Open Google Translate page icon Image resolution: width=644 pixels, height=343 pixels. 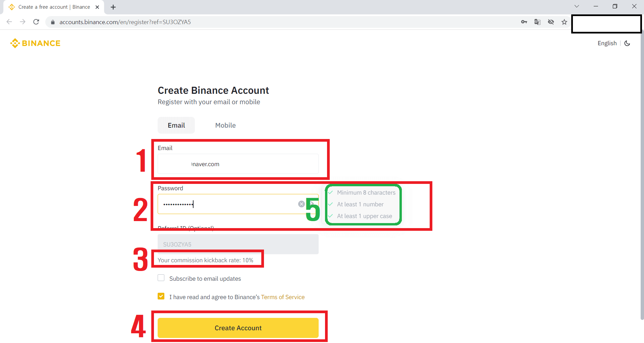[537, 22]
